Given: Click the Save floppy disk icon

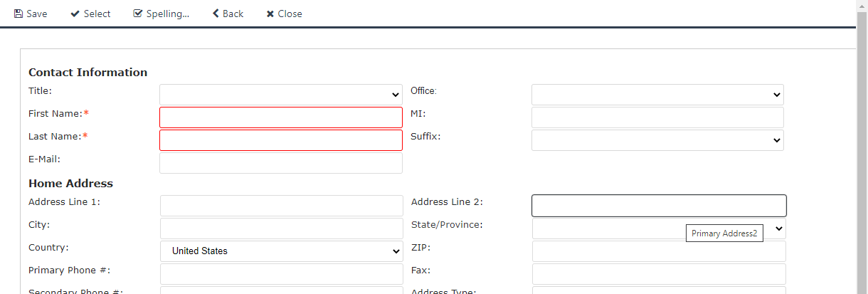Looking at the screenshot, I should (18, 14).
